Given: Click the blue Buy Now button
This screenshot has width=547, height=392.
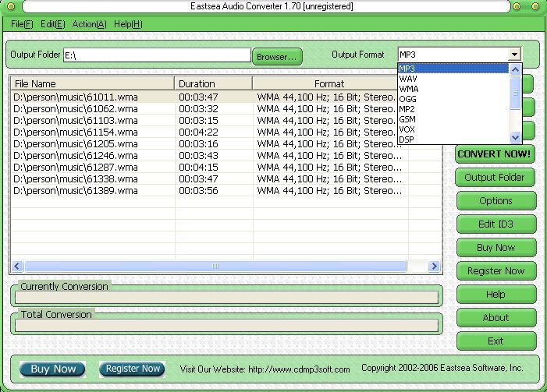Looking at the screenshot, I should coord(53,369).
